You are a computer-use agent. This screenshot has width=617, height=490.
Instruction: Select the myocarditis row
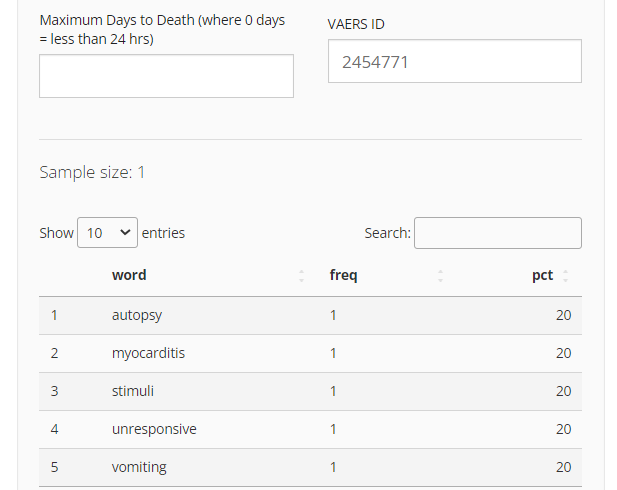(310, 353)
